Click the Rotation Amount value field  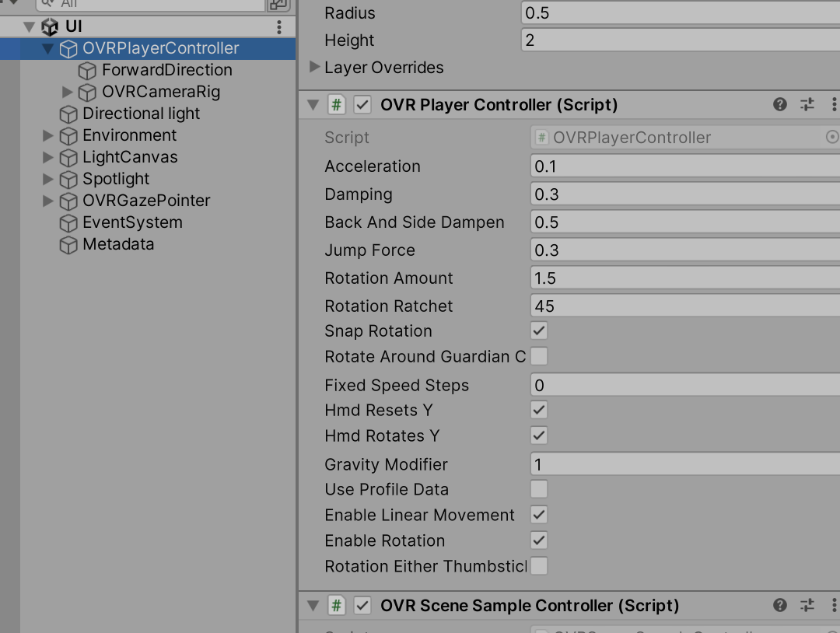(x=685, y=278)
